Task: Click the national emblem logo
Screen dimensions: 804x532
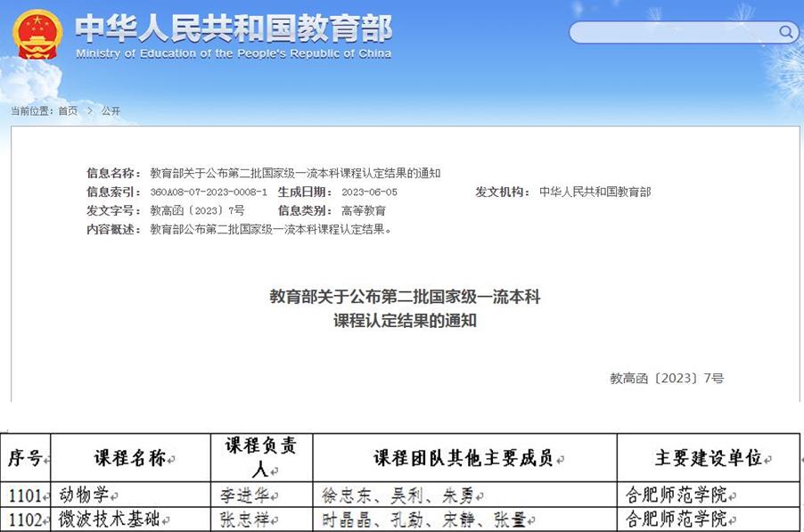Action: (x=37, y=35)
